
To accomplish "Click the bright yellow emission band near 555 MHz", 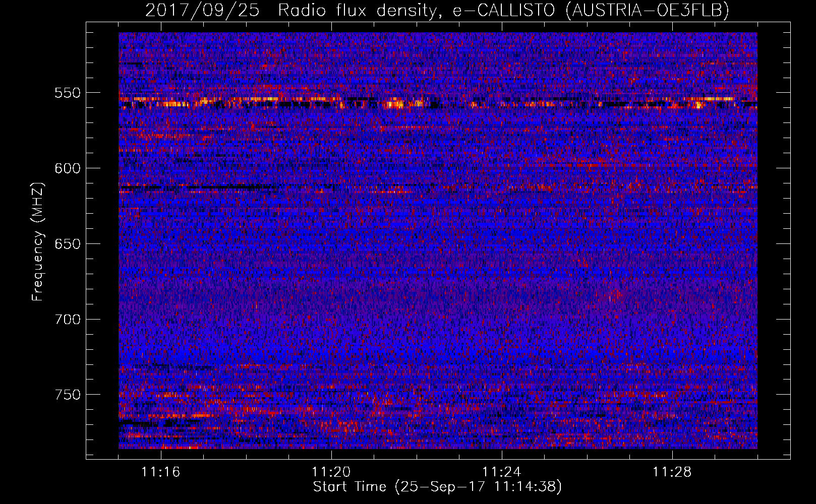I will [x=438, y=103].
